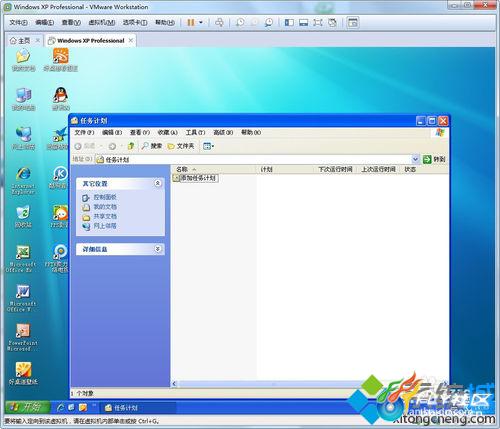
Task: Select the Internet Explorer desktop icon
Action: tap(23, 180)
